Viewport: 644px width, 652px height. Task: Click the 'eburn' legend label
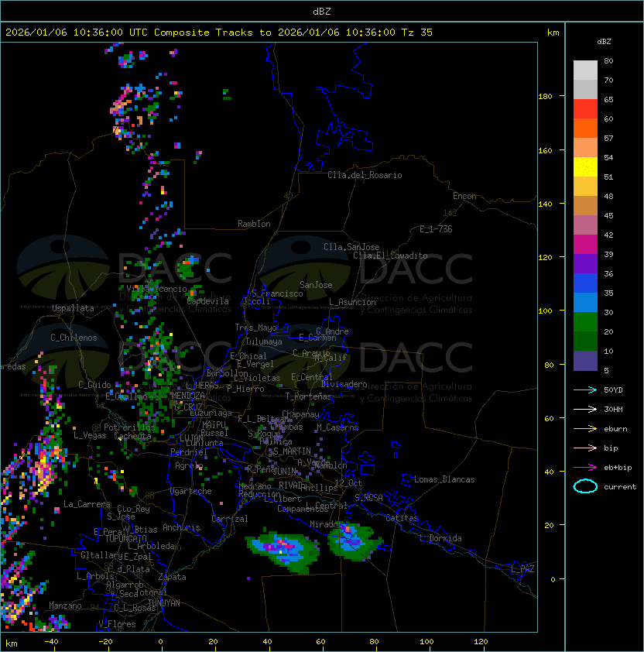coord(615,429)
